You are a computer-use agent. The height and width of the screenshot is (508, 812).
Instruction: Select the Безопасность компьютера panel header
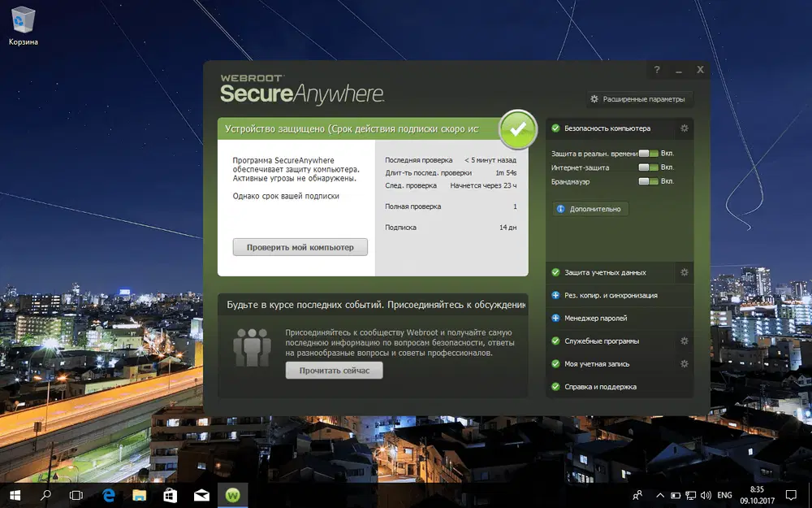[609, 128]
